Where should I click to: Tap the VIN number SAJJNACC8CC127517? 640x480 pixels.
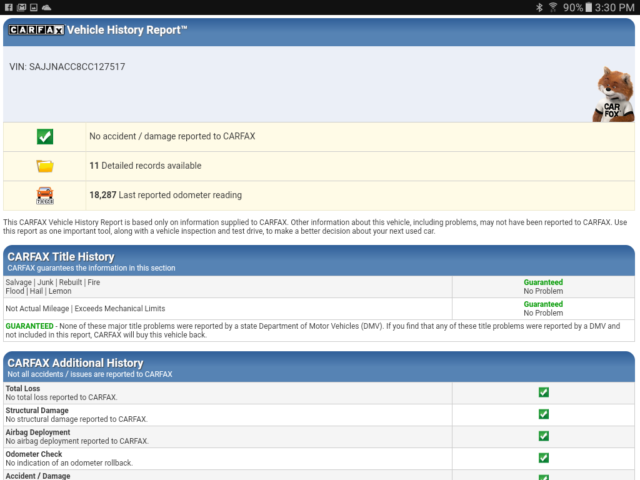68,67
